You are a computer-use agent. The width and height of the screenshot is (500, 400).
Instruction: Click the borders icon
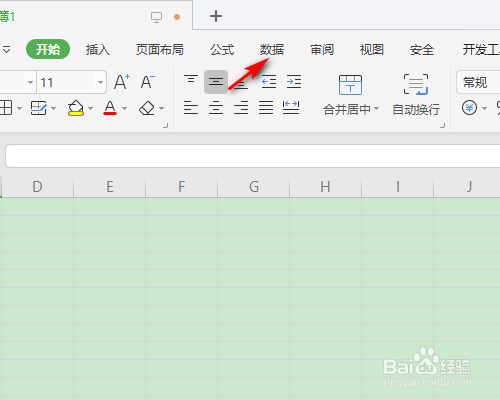point(6,108)
